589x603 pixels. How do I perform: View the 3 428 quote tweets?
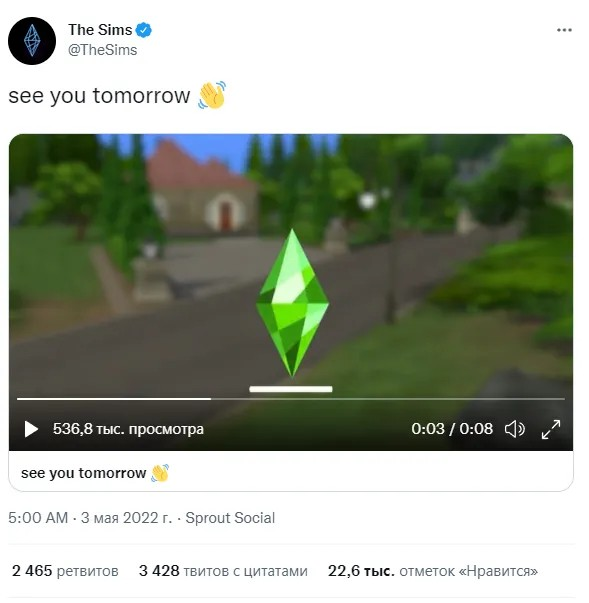pyautogui.click(x=223, y=571)
